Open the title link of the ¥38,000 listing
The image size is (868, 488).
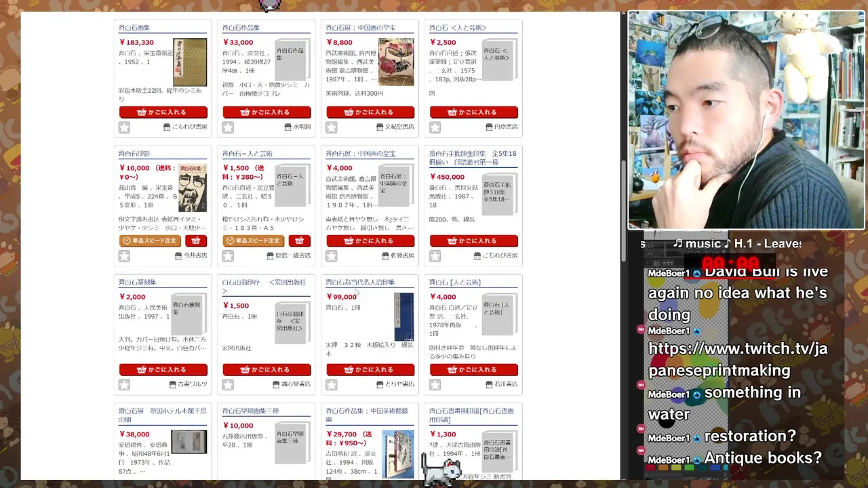[162, 415]
